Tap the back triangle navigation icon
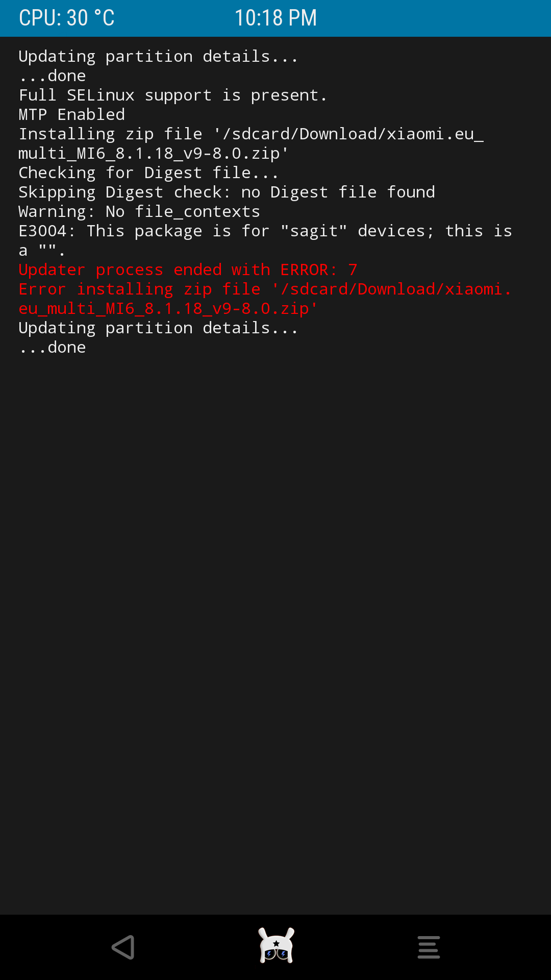 coord(123,947)
